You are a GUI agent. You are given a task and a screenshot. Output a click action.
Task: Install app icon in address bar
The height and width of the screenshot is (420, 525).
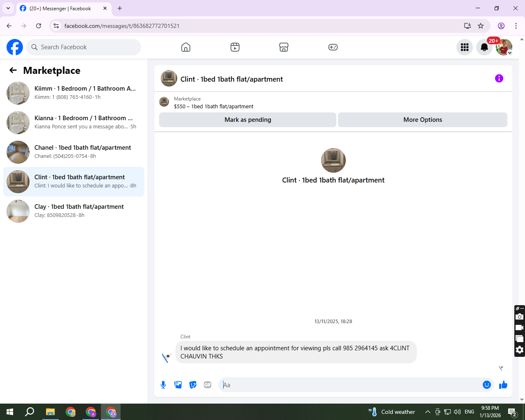point(468,26)
